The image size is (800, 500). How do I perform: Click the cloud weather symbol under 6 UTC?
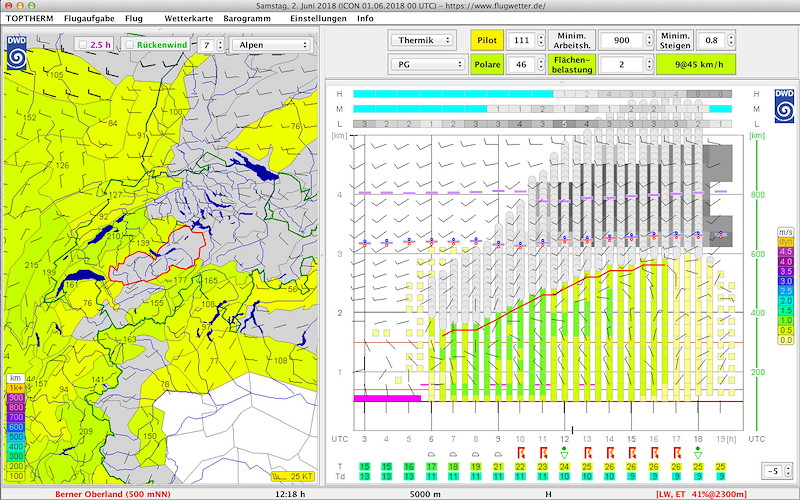pyautogui.click(x=431, y=454)
